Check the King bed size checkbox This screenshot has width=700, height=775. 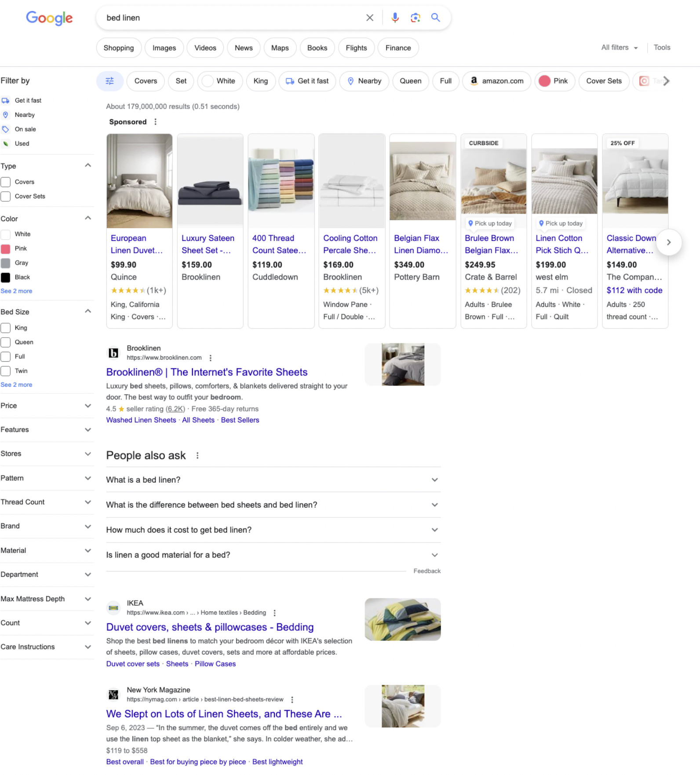point(5,328)
